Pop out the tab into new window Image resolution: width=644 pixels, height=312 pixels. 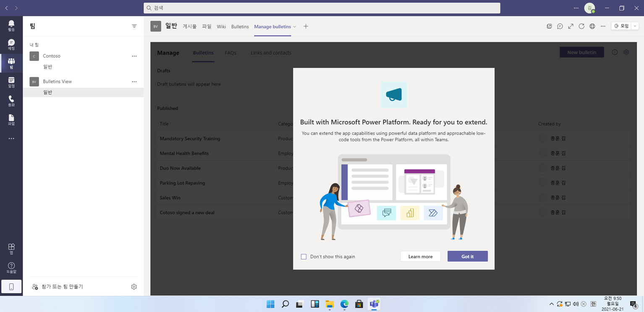[x=549, y=26]
